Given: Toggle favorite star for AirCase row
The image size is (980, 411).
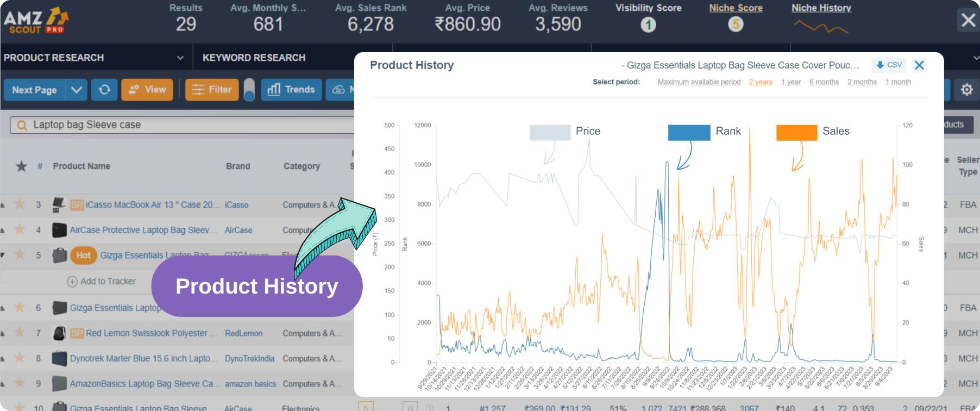Looking at the screenshot, I should 20,229.
